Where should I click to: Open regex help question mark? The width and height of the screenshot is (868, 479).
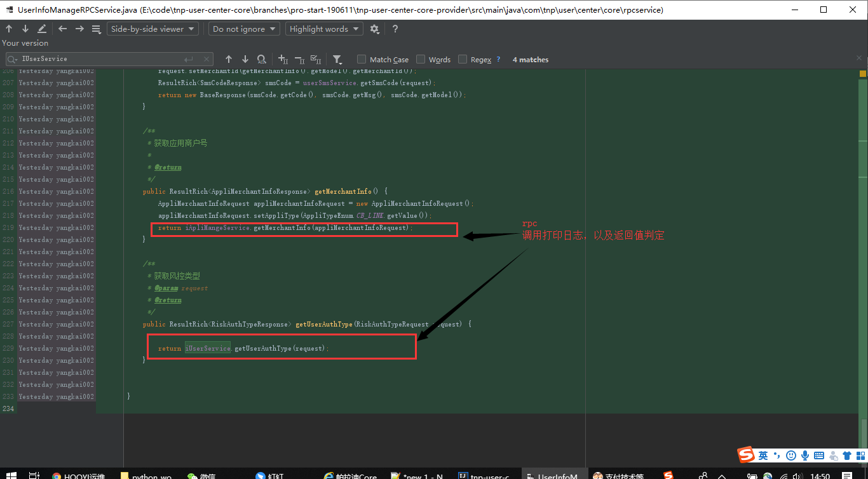click(498, 59)
